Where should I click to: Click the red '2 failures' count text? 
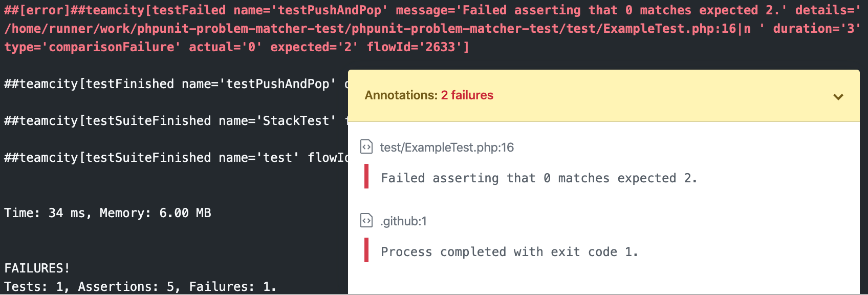(x=467, y=95)
